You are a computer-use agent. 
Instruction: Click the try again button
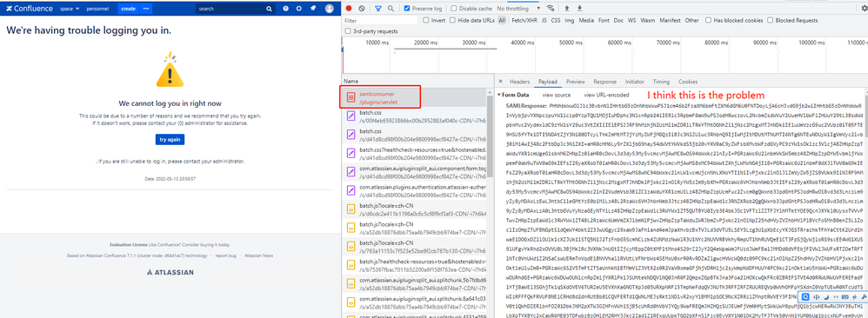[x=170, y=139]
